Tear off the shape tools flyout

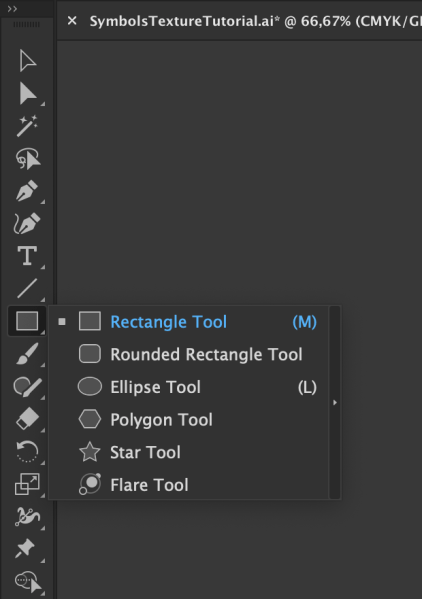click(335, 402)
